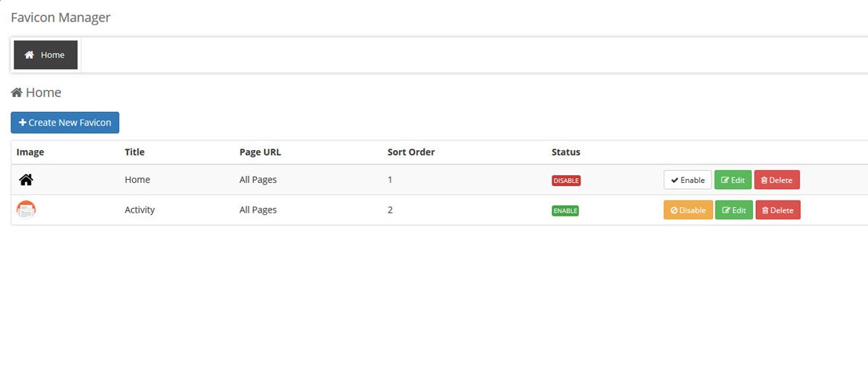Click the green ENABLE status badge

pos(565,210)
